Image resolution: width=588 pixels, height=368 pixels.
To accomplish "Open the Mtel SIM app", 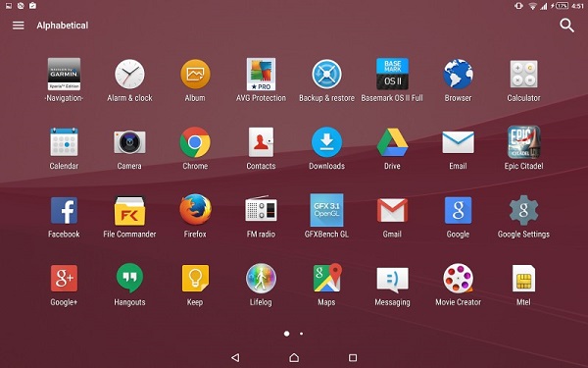I will [523, 279].
